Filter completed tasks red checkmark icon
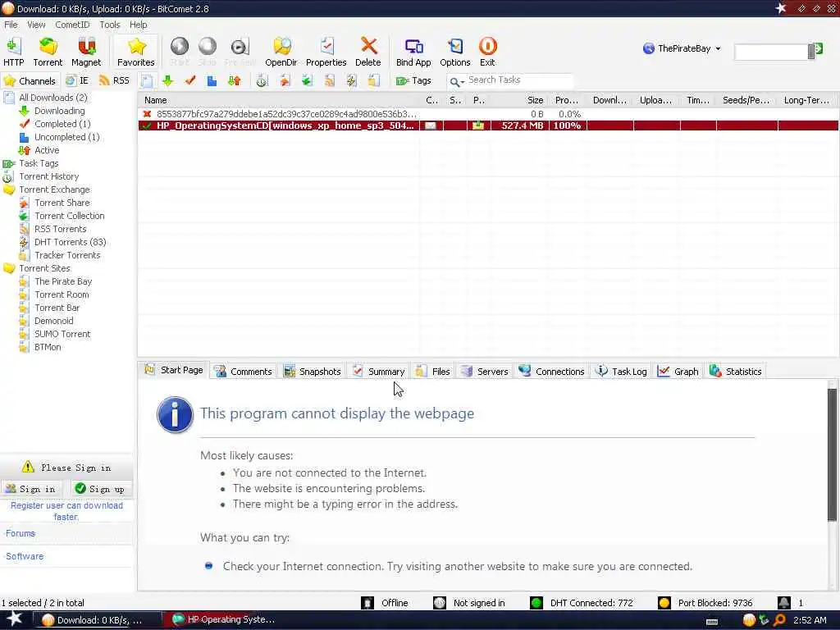840x630 pixels. point(190,81)
